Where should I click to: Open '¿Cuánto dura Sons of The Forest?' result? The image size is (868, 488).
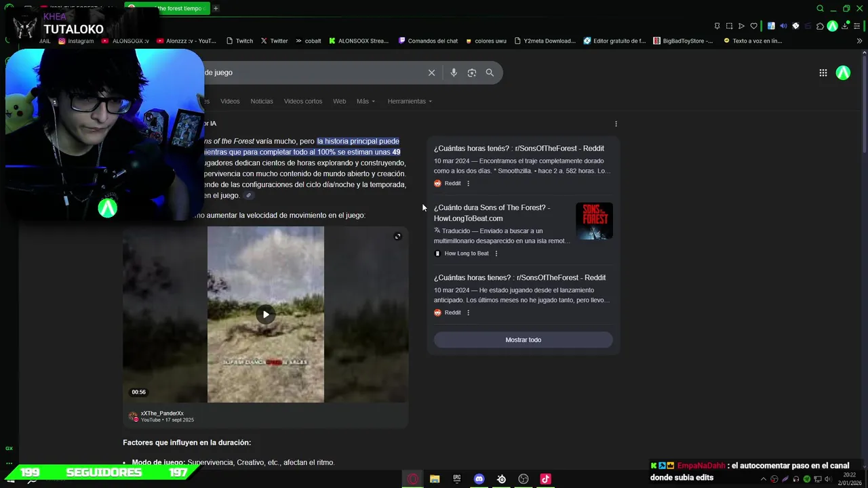pos(492,213)
